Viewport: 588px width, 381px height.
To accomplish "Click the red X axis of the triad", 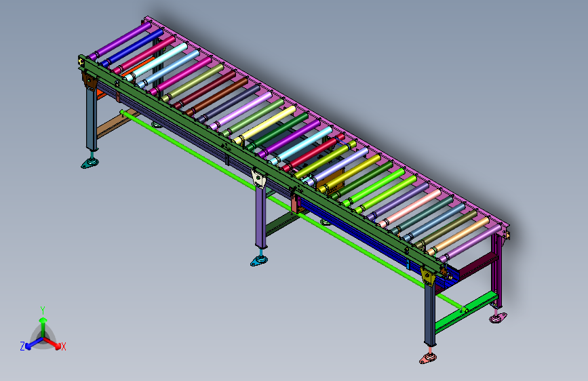I will click(52, 343).
